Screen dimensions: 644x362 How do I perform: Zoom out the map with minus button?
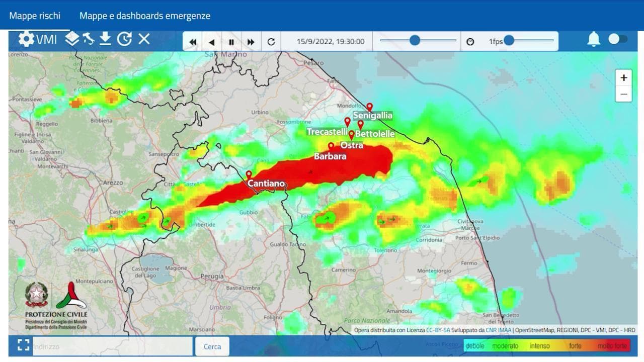[x=624, y=94]
